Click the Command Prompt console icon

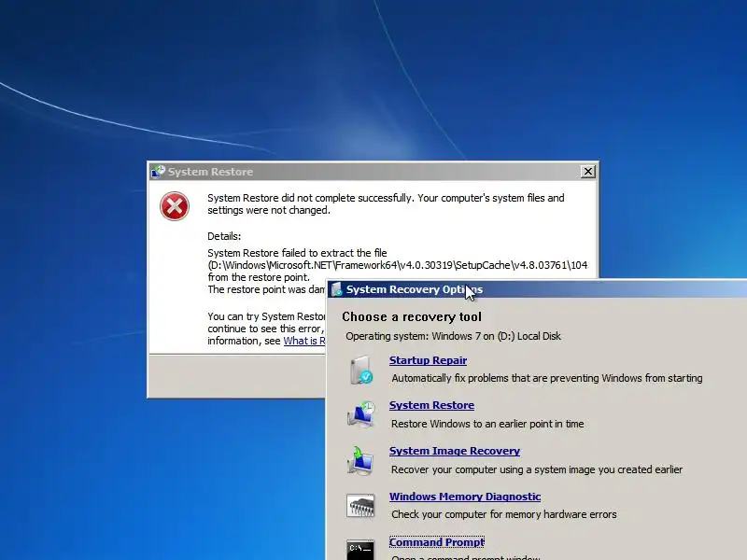(360, 550)
